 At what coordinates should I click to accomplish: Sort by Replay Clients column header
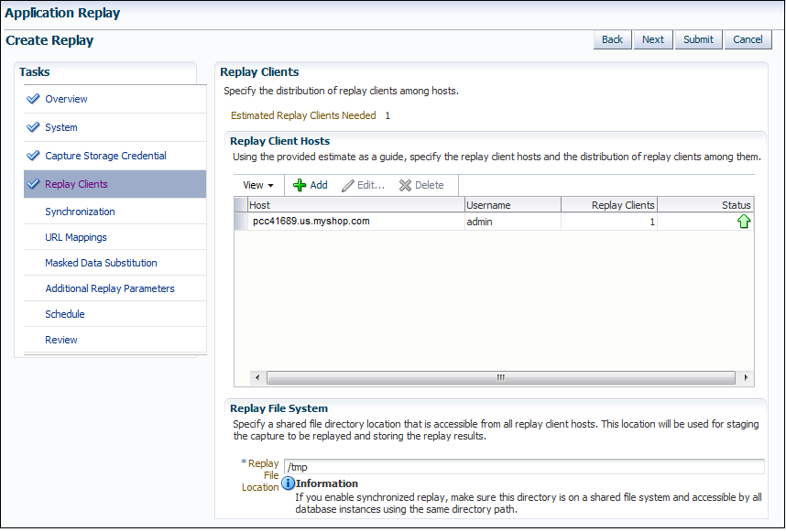coord(609,205)
